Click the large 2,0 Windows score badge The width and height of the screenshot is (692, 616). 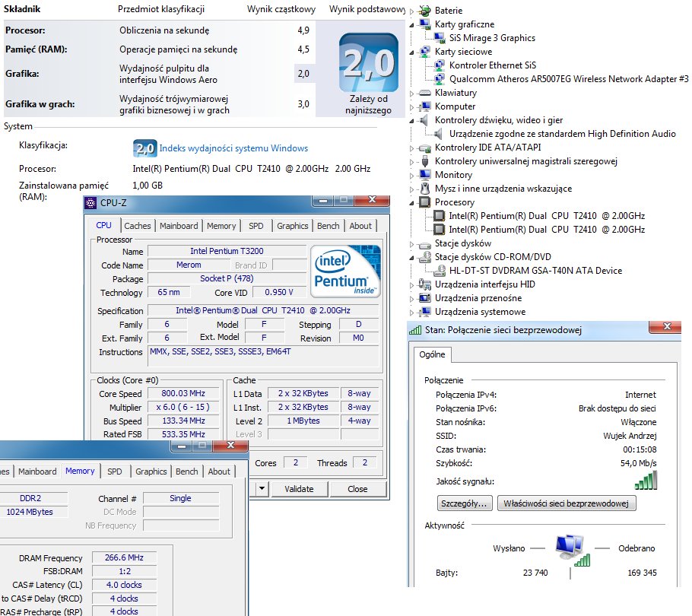(369, 62)
